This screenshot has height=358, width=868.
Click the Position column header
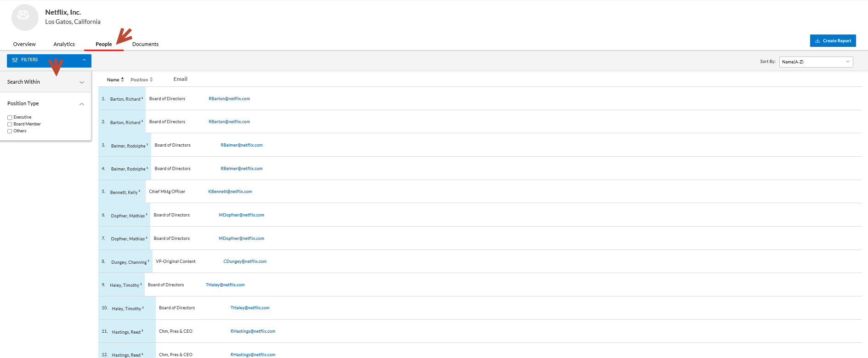(x=139, y=80)
